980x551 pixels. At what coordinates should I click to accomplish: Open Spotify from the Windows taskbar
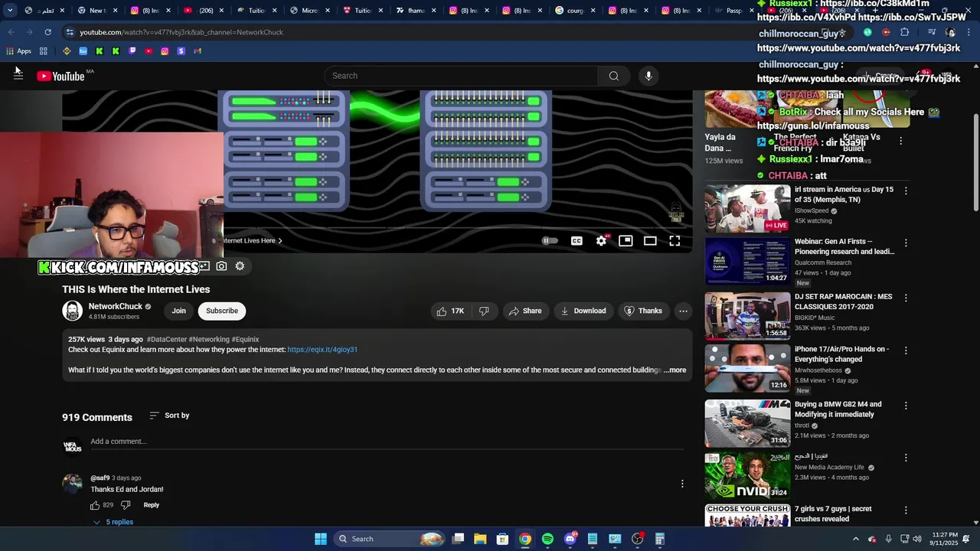[547, 539]
